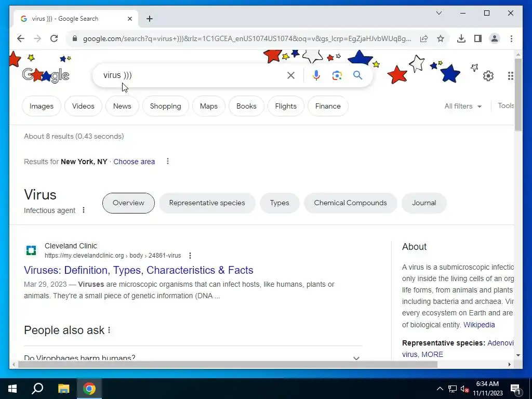
Task: Open location options three-dot menu
Action: tap(168, 161)
